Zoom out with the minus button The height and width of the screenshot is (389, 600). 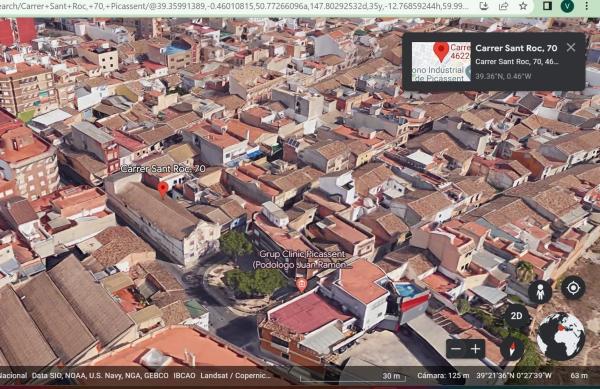[456, 349]
